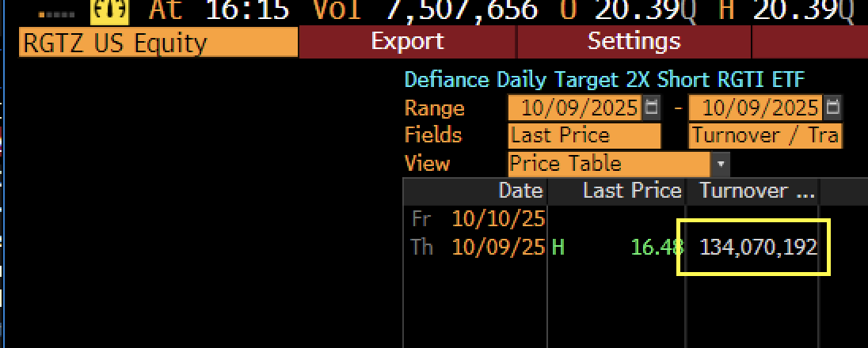Click the Turnover column header
This screenshot has width=868, height=348.
tap(752, 191)
